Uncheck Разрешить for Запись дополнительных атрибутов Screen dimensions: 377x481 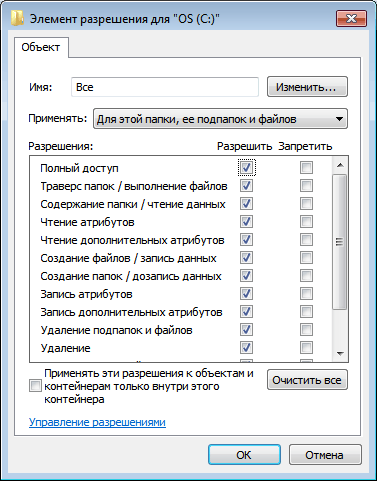point(246,311)
